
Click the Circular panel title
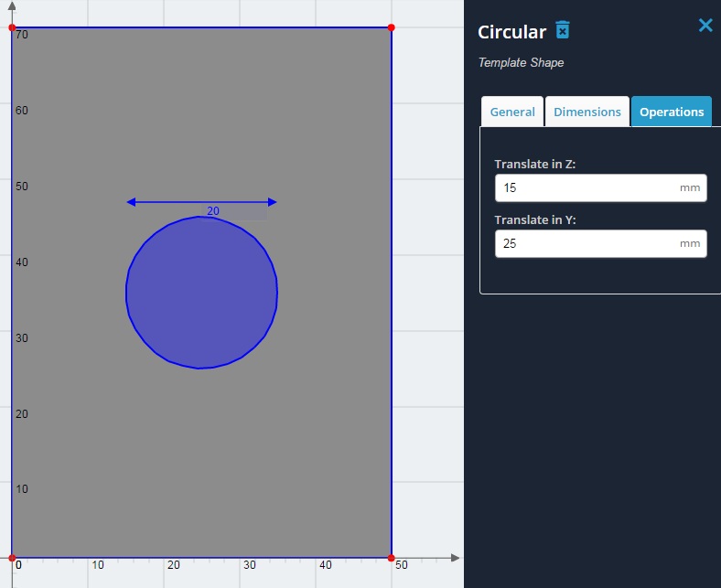[x=511, y=32]
